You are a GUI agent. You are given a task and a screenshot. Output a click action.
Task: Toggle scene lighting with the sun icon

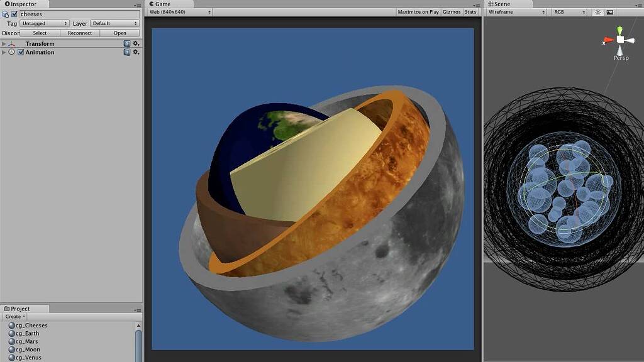click(596, 11)
